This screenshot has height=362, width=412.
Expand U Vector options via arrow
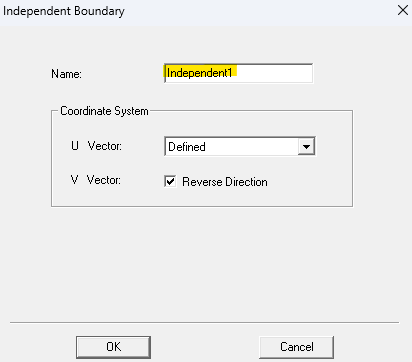pos(306,146)
